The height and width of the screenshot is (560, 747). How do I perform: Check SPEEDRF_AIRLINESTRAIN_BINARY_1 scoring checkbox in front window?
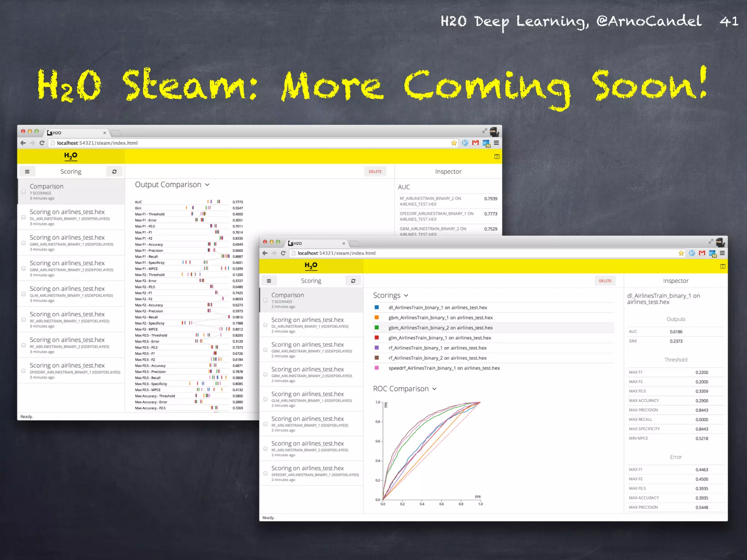(265, 474)
